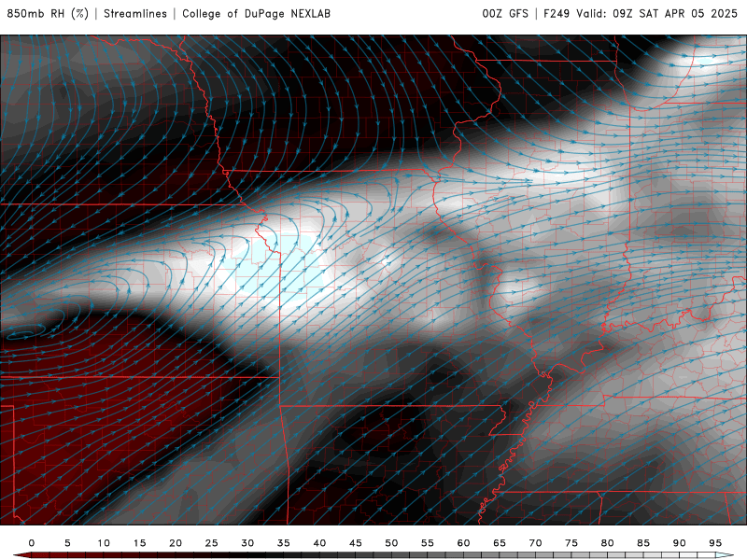This screenshot has height=560, width=747.
Task: Click the colorbar label '55'
Action: pos(428,543)
